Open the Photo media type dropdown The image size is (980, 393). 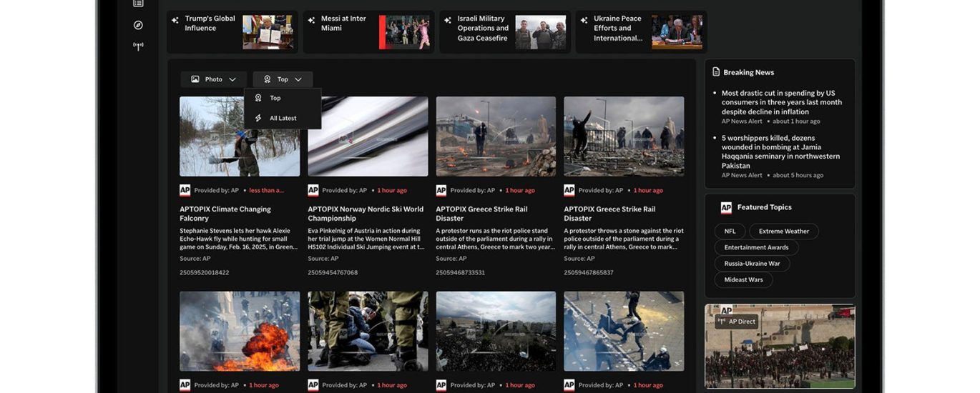pos(213,79)
